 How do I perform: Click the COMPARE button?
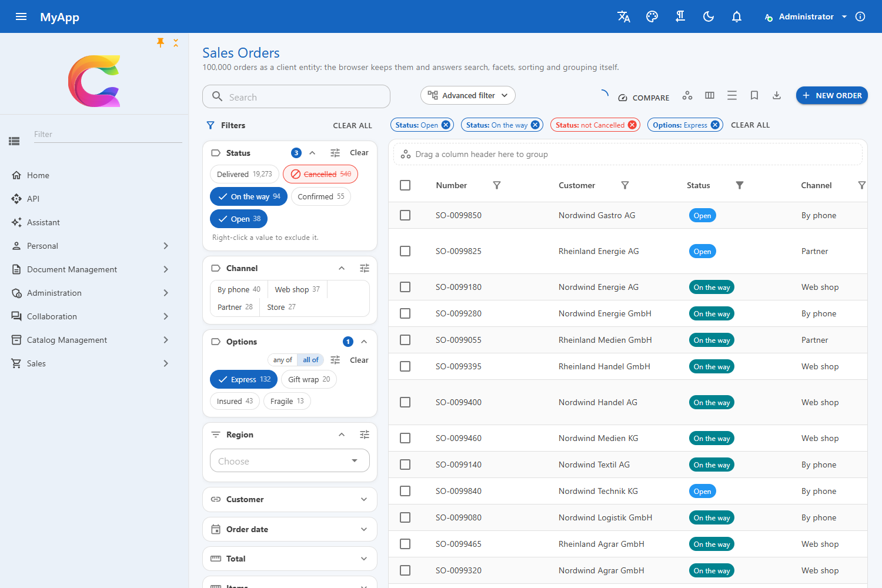[644, 98]
